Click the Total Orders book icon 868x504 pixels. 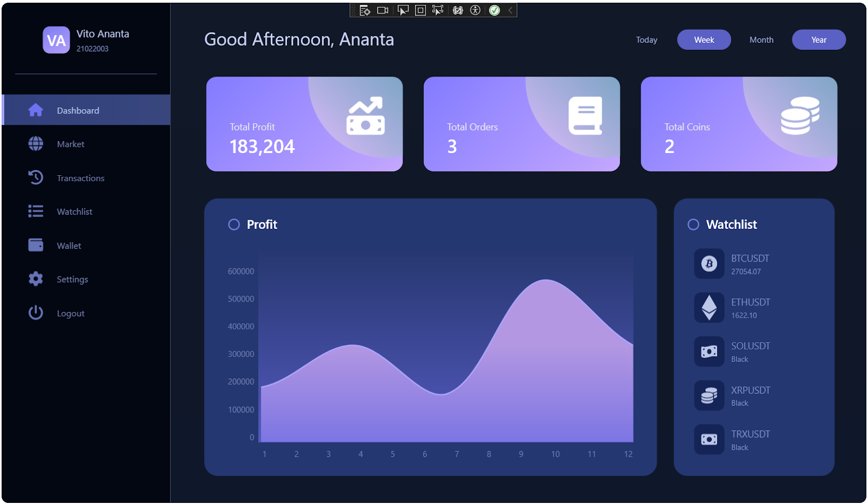coord(585,116)
